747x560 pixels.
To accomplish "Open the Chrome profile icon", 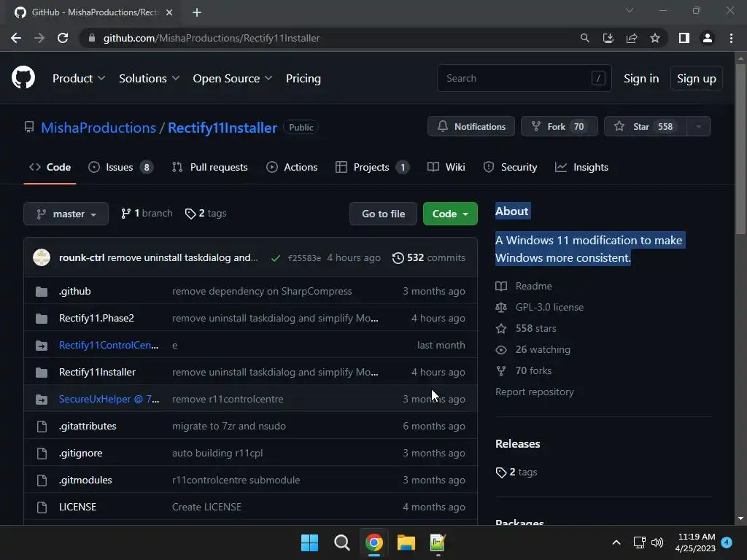I will point(708,38).
